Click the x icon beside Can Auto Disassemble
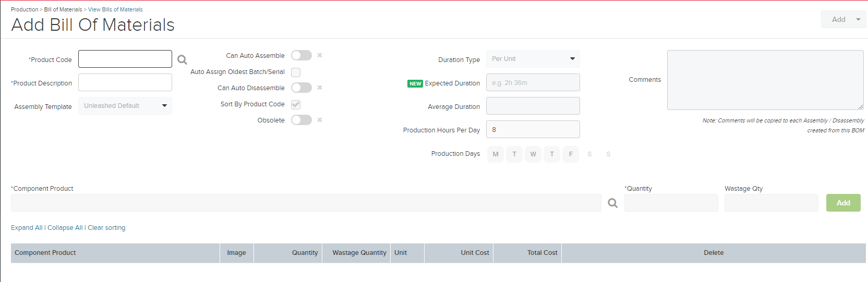Screen dimensions: 868x282 click(320, 88)
